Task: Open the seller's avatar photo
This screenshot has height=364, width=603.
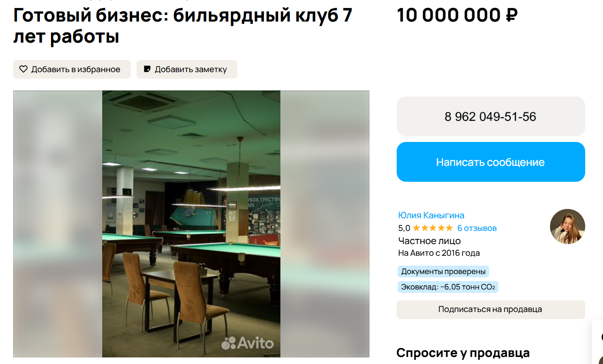Action: click(x=567, y=226)
